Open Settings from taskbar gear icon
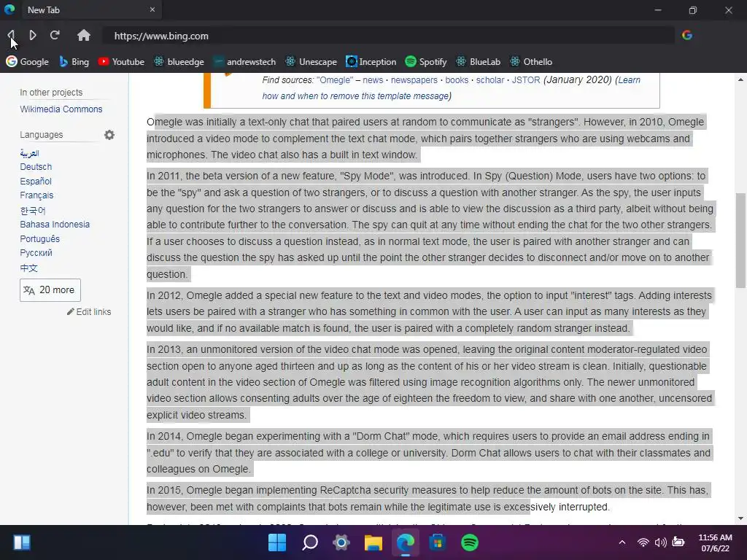Viewport: 747px width, 560px height. [x=341, y=542]
